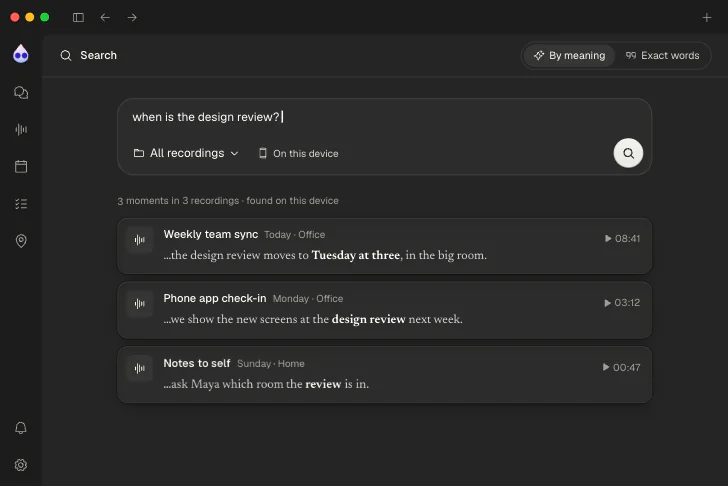728x486 pixels.
Task: Open the chat bubbles sidebar icon
Action: pyautogui.click(x=21, y=92)
